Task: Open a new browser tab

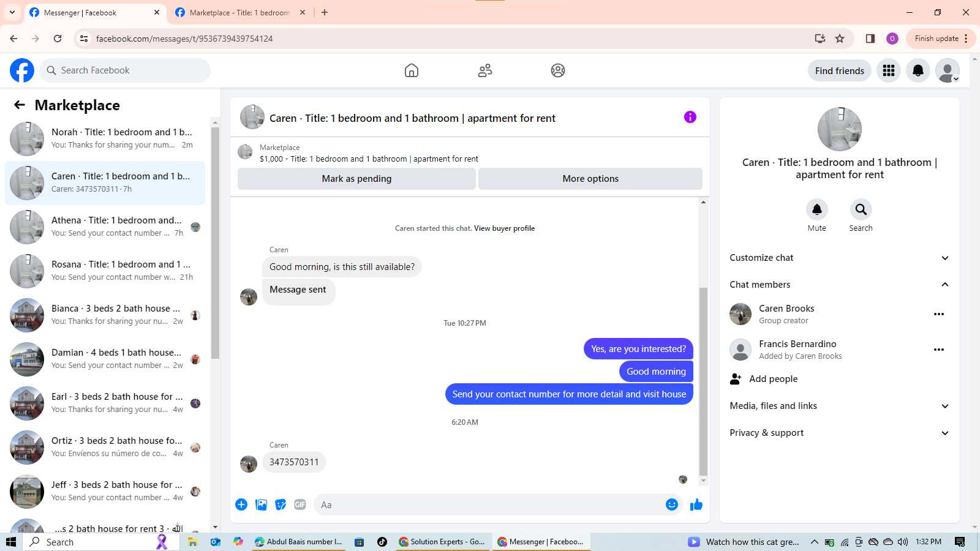Action: click(x=325, y=12)
